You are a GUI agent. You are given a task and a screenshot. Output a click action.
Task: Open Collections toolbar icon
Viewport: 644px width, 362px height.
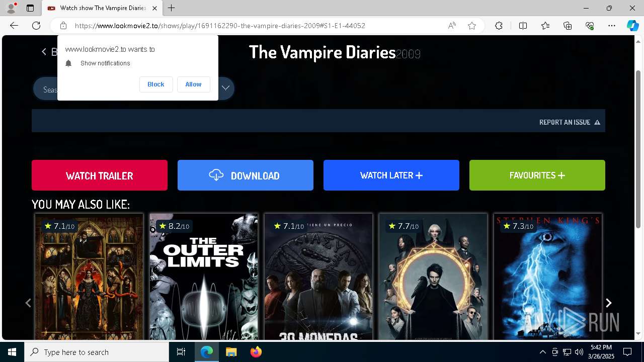[x=568, y=26]
